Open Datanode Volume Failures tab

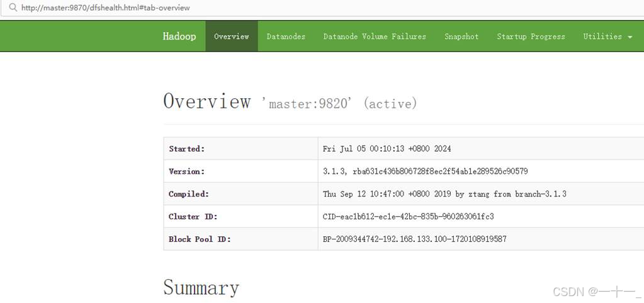tap(375, 36)
